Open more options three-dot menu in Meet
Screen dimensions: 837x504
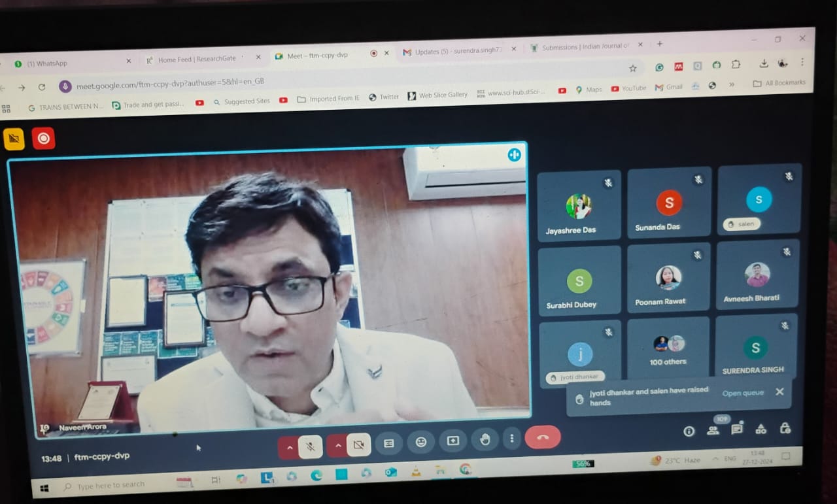(512, 439)
